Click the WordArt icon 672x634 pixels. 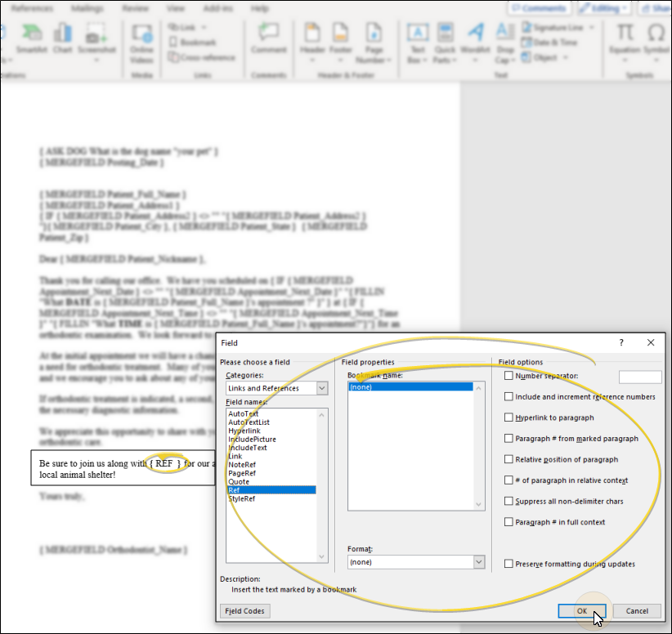tap(475, 34)
